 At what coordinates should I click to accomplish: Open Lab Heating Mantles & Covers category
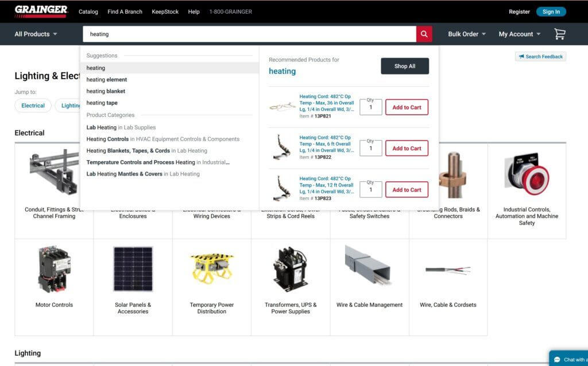[x=143, y=174]
